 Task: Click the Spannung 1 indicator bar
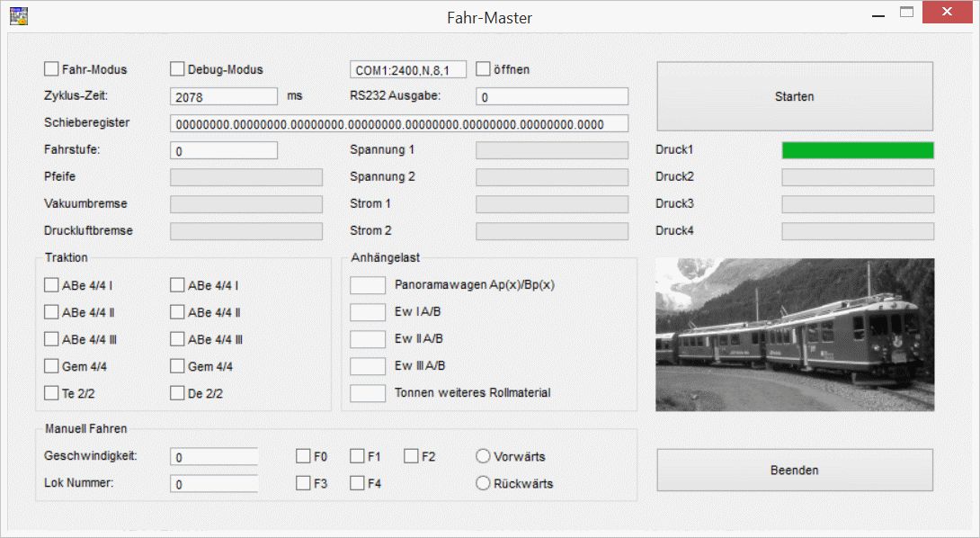click(552, 150)
